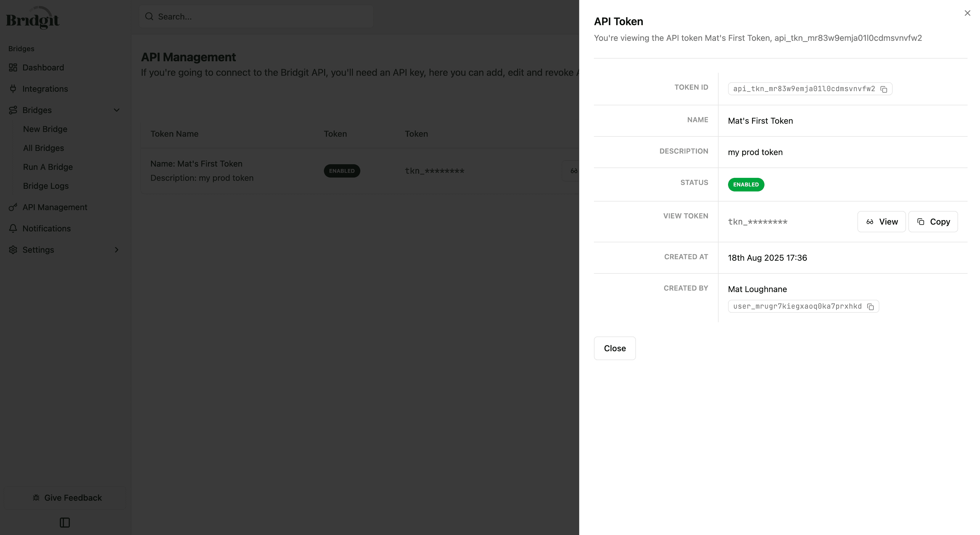Copy the creator's user ID with its icon
This screenshot has height=535, width=980.
point(871,307)
